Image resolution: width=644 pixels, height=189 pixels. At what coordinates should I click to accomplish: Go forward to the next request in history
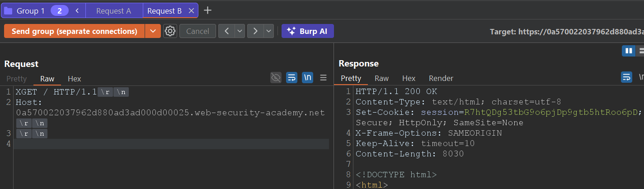click(x=255, y=31)
